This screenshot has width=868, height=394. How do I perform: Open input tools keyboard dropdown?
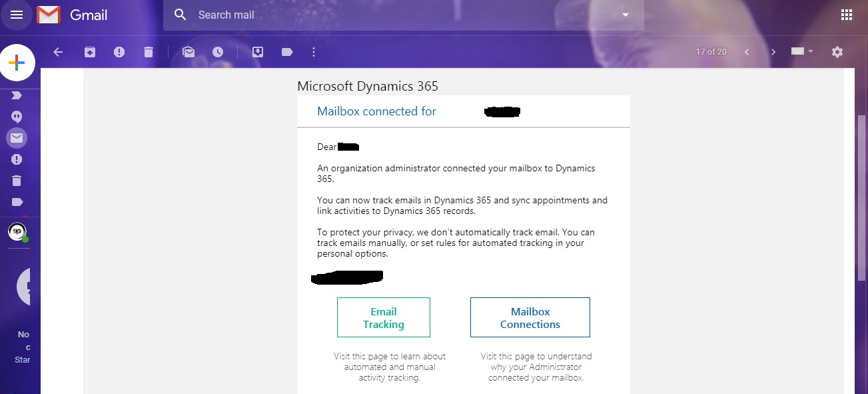coord(802,52)
